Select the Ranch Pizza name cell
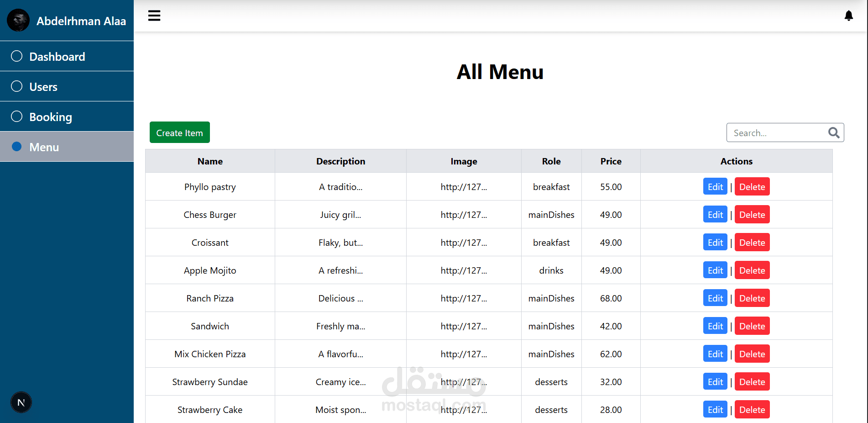The width and height of the screenshot is (868, 423). pos(210,298)
